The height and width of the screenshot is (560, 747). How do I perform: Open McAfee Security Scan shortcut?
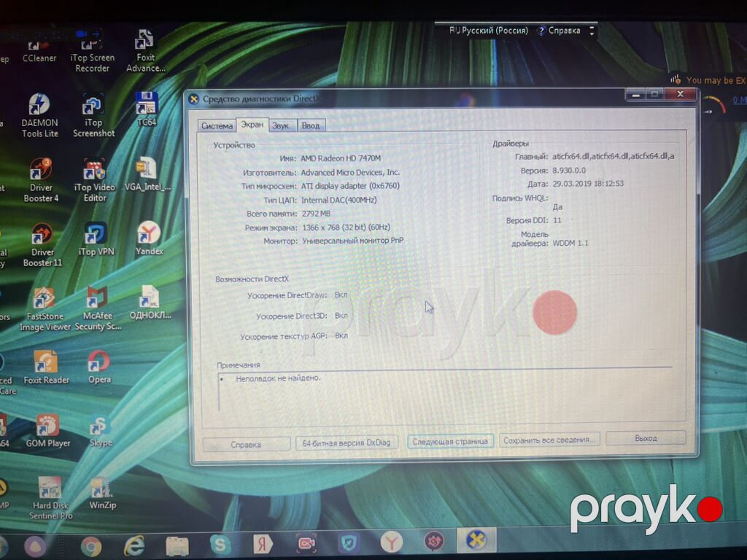coord(98,308)
